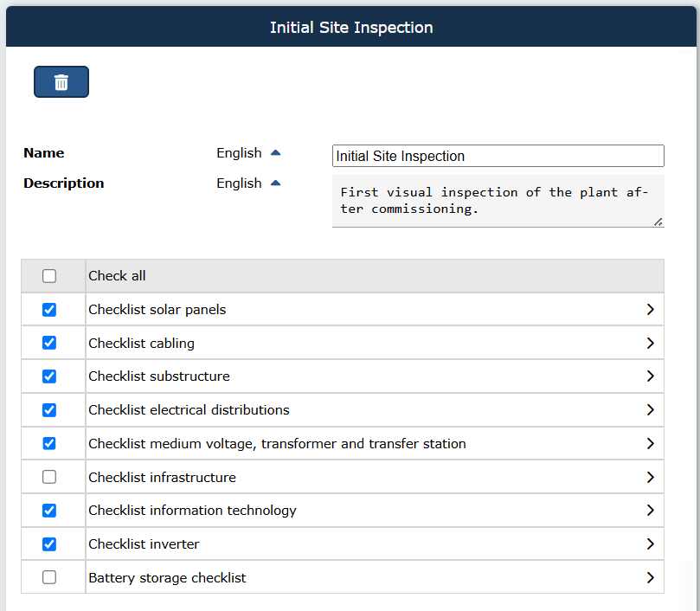
Task: Open Description language English dropdown arrow
Action: 275,183
